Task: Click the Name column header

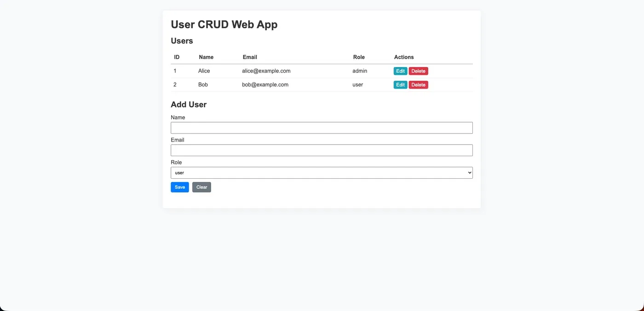Action: tap(206, 57)
